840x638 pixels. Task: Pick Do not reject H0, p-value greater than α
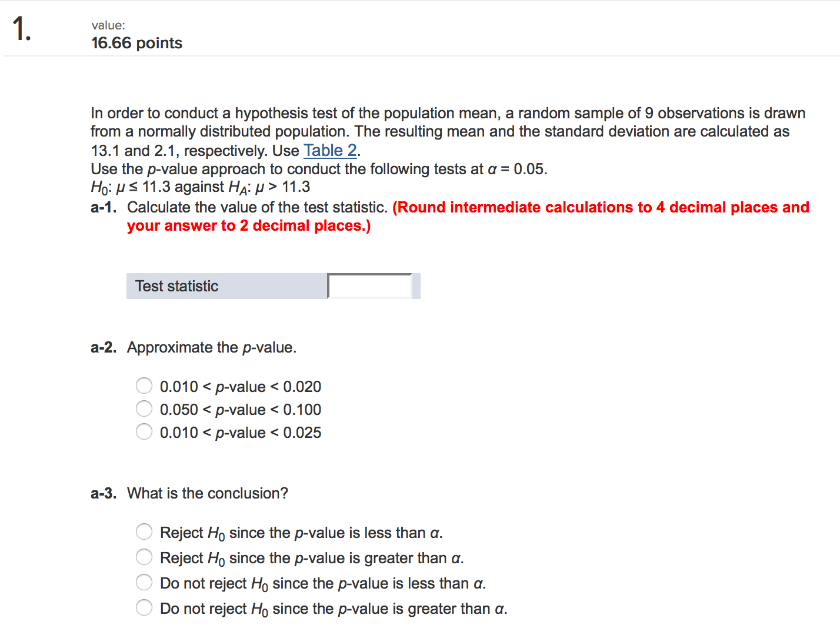144,607
